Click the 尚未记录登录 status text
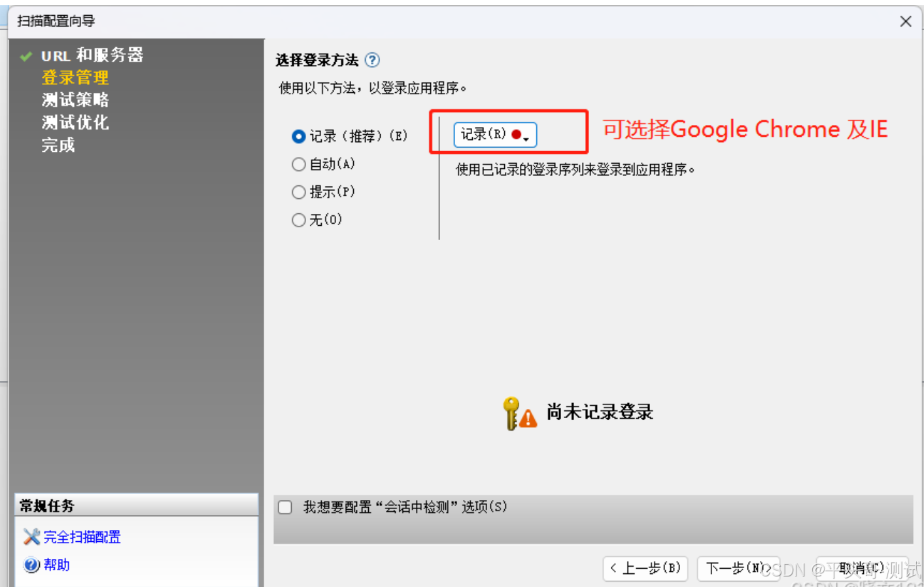Image resolution: width=924 pixels, height=587 pixels. [x=600, y=412]
